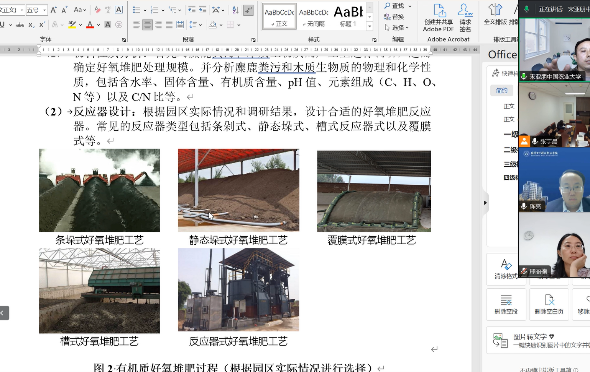Screen dimensions: 590x372
Task: Click the Replace button
Action: (x=394, y=17)
